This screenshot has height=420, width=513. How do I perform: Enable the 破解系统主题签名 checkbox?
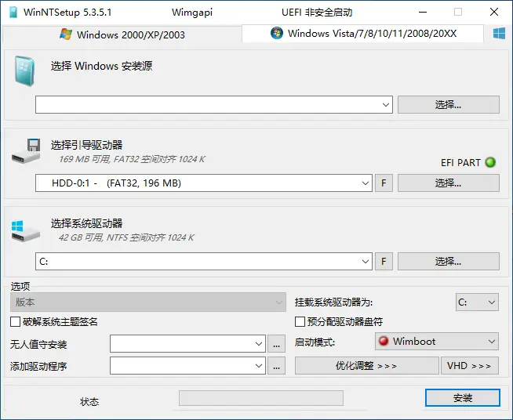(16, 322)
